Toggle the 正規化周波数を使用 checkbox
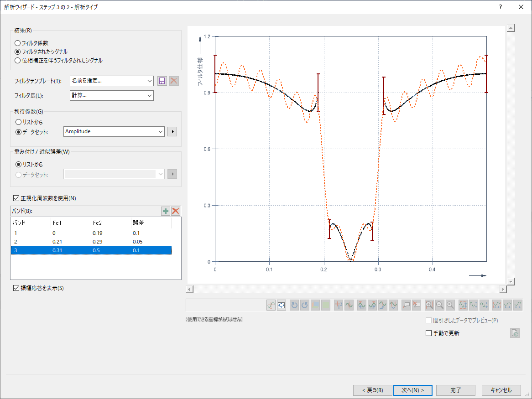 (x=16, y=198)
